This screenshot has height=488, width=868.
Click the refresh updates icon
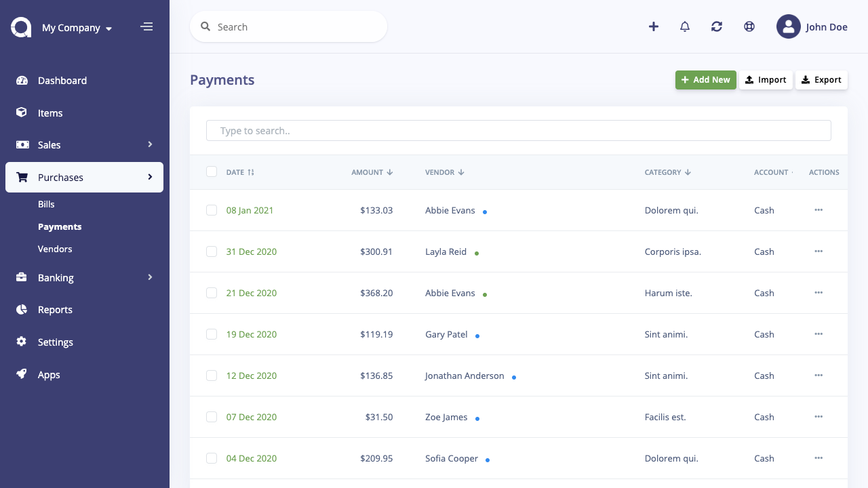click(x=717, y=27)
